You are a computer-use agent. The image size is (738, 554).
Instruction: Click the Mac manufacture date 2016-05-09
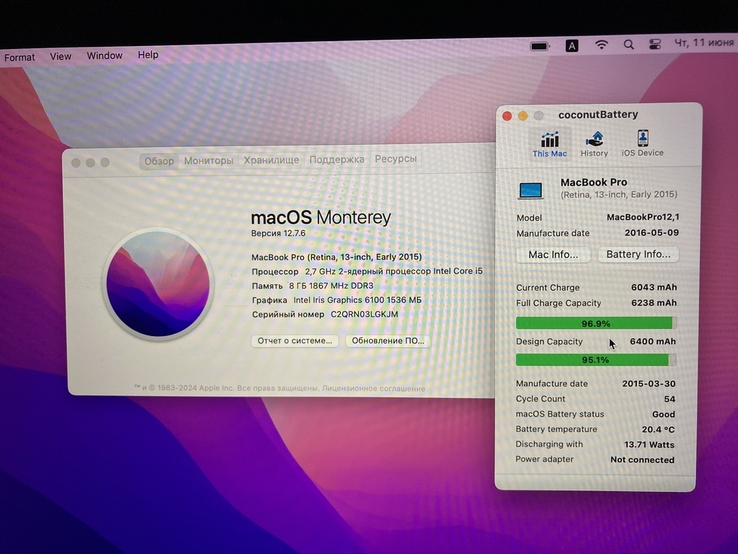652,233
